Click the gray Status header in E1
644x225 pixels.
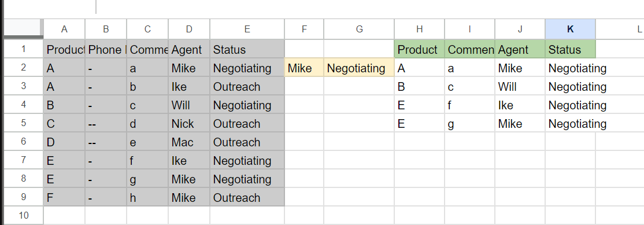click(x=247, y=49)
